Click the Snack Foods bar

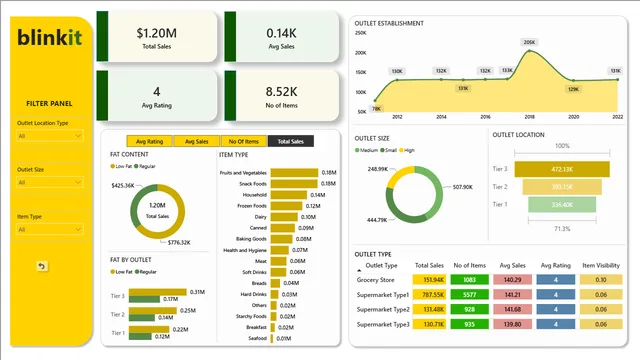click(294, 184)
